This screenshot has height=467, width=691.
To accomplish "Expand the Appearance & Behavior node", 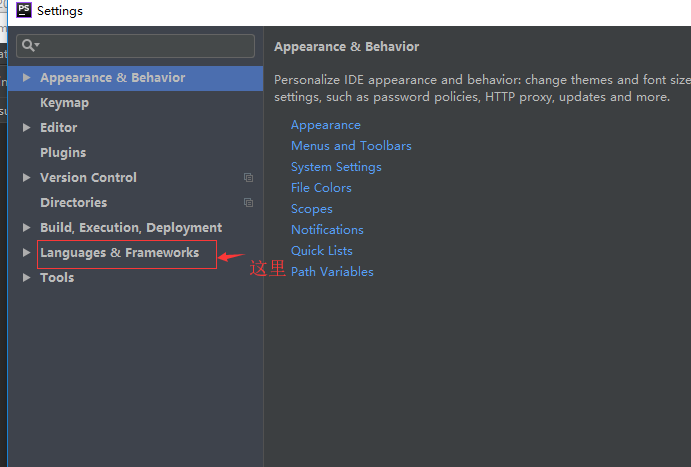I will click(x=26, y=78).
